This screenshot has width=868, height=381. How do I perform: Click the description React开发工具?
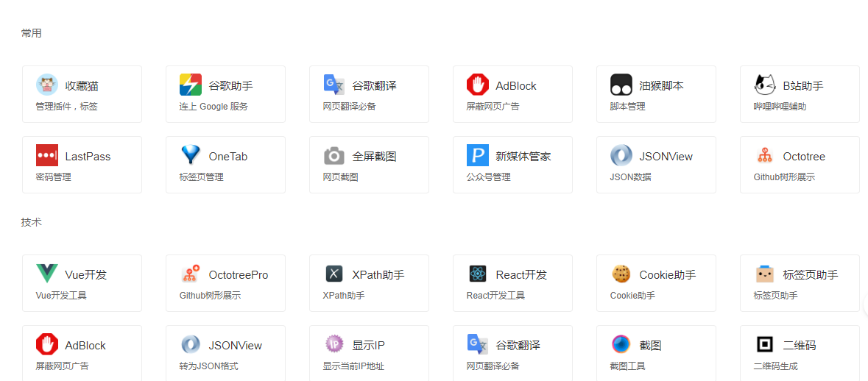point(495,295)
